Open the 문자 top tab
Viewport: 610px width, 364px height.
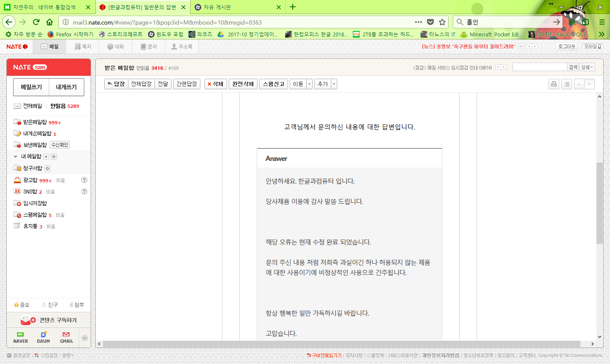pyautogui.click(x=149, y=47)
